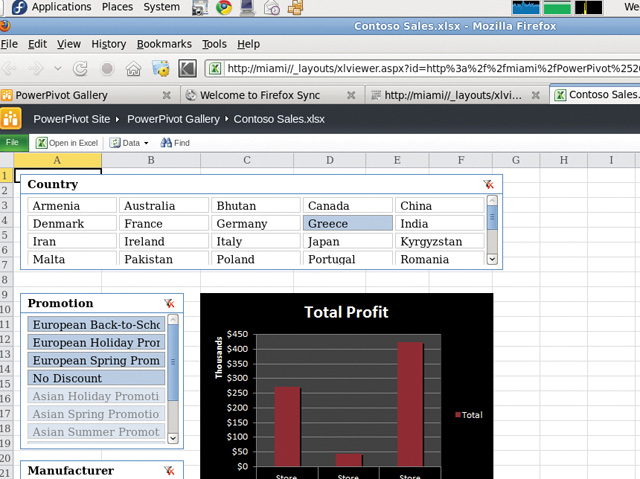Switch to the PowerPivot Gallery tab
The height and width of the screenshot is (479, 640).
pos(88,95)
